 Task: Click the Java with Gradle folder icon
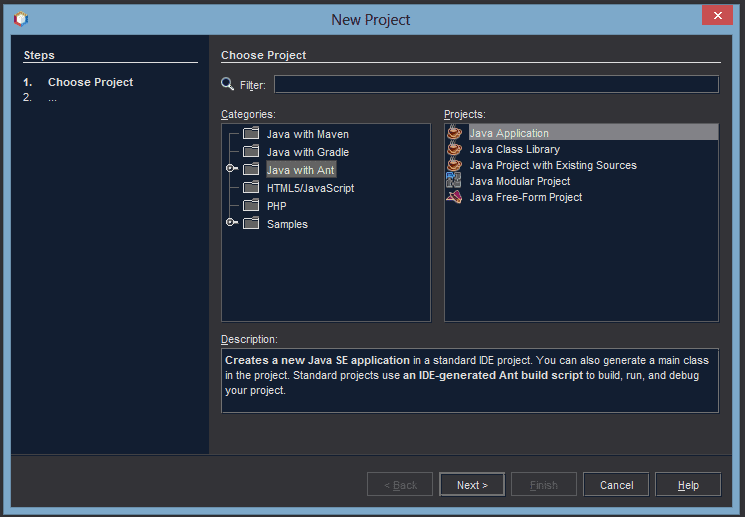[251, 151]
